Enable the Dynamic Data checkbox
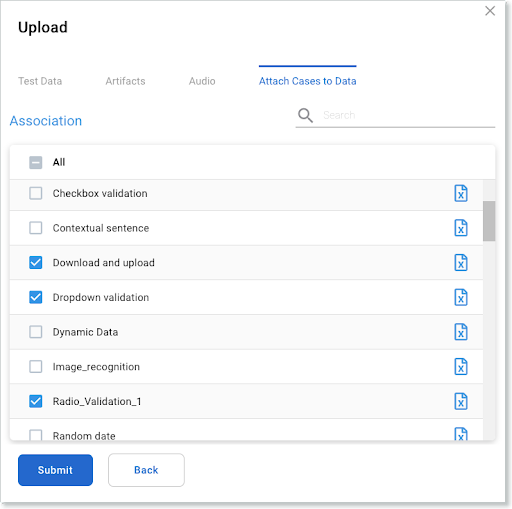This screenshot has width=512, height=509. coord(36,332)
